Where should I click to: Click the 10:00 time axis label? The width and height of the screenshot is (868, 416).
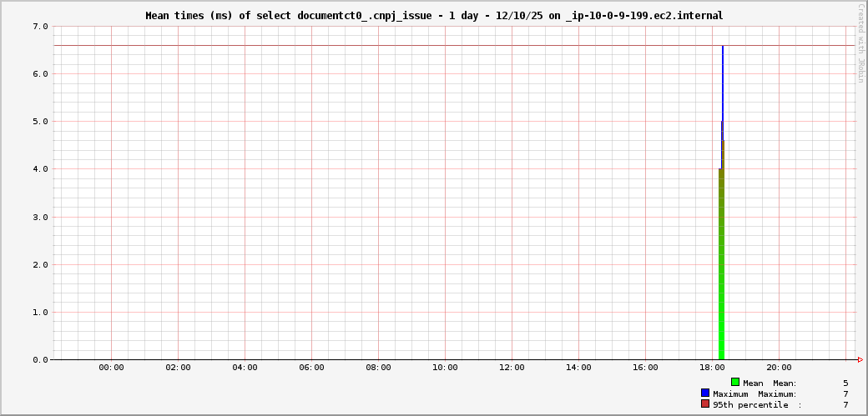pos(445,368)
